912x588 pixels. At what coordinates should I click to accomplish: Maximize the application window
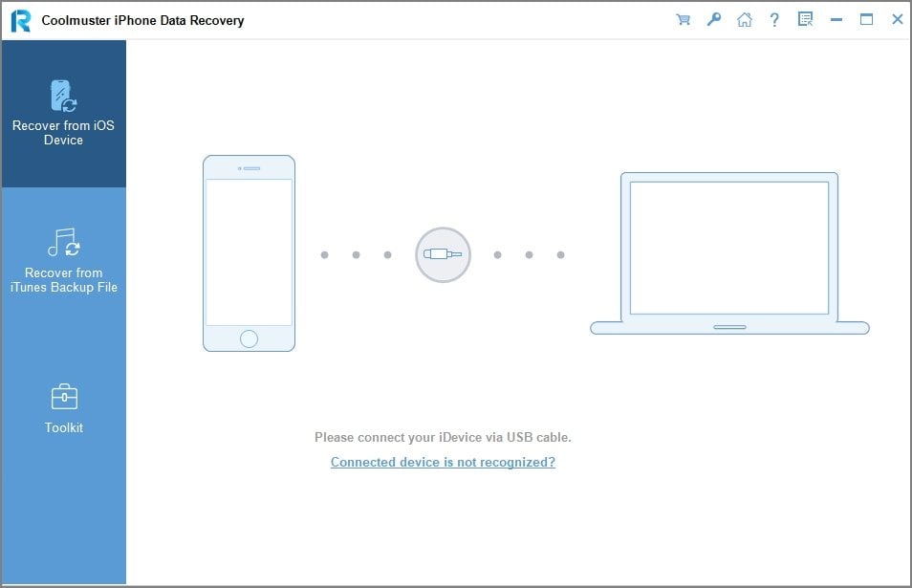coord(867,19)
